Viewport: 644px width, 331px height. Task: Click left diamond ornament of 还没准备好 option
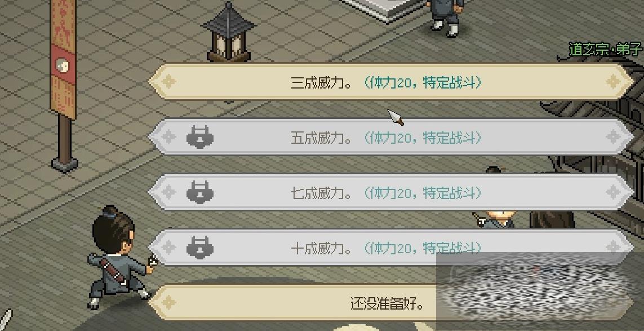(168, 303)
